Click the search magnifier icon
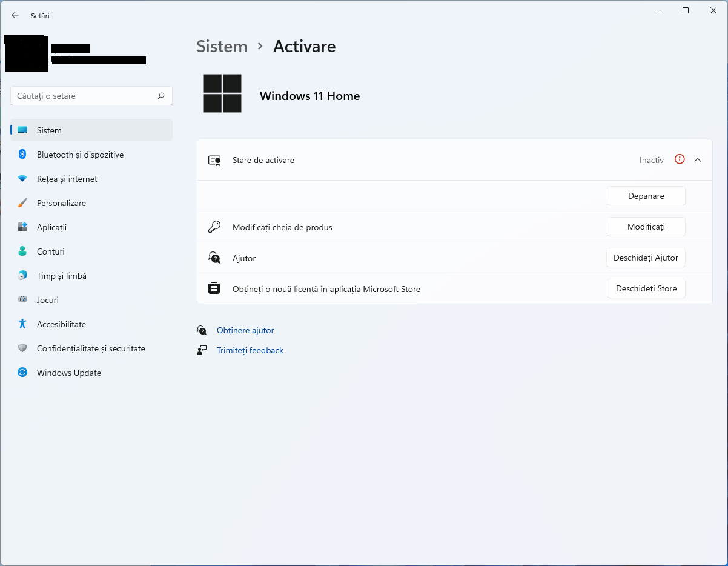The width and height of the screenshot is (728, 566). click(x=161, y=96)
